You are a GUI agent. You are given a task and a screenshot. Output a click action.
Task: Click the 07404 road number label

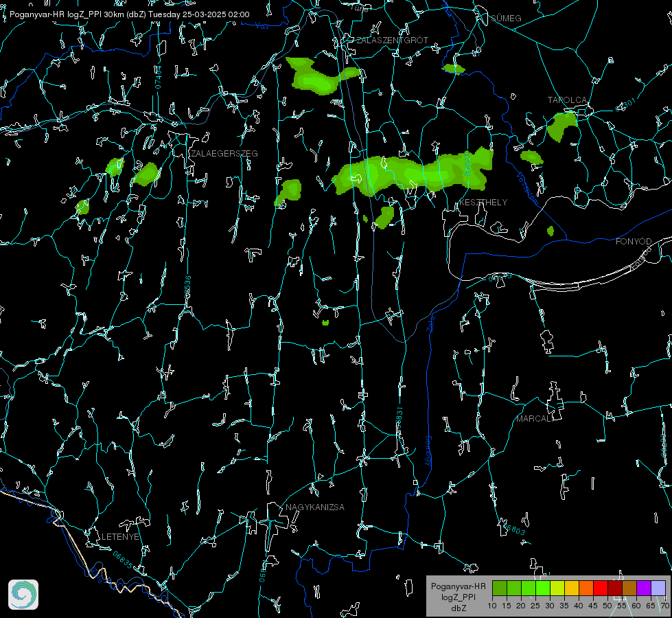159,77
